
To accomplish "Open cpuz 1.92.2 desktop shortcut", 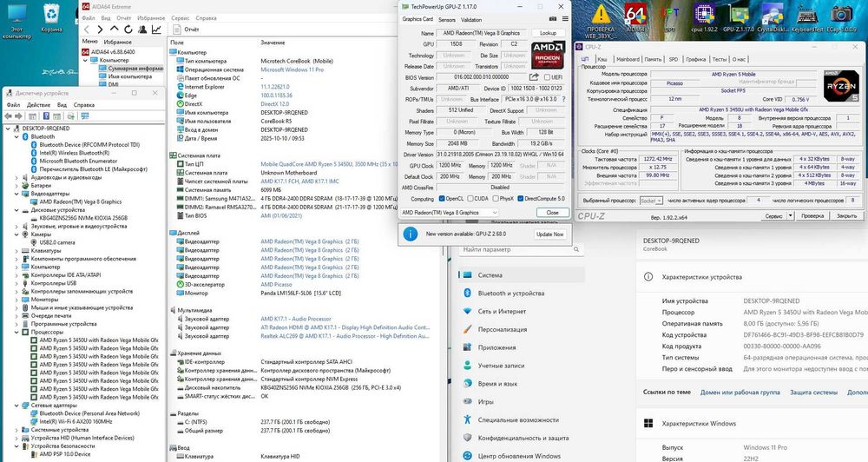I will click(704, 17).
